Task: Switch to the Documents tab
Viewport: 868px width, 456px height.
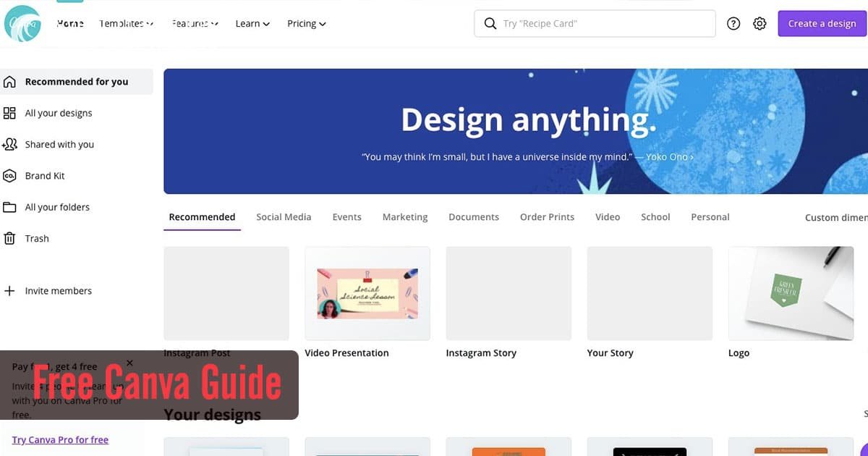Action: tap(474, 217)
